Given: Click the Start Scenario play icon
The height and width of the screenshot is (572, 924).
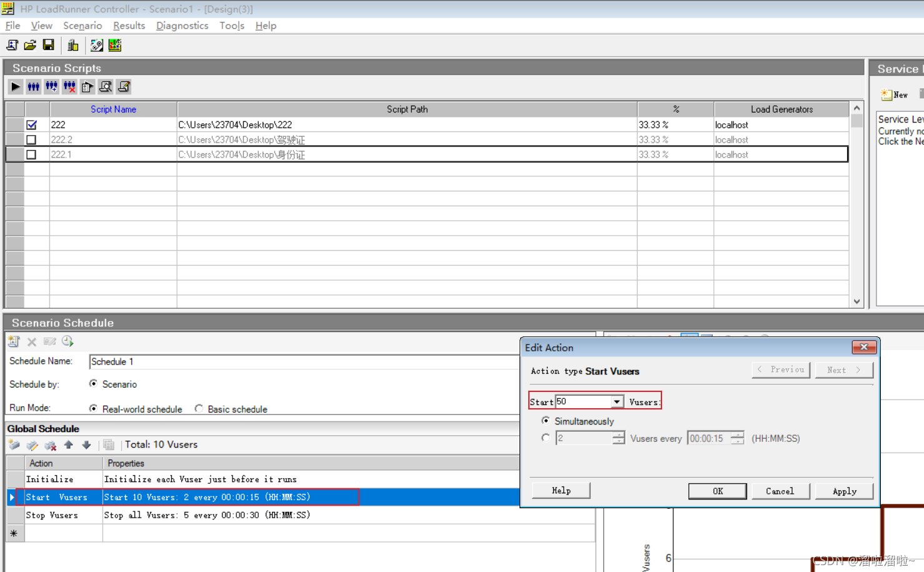Looking at the screenshot, I should click(x=16, y=87).
